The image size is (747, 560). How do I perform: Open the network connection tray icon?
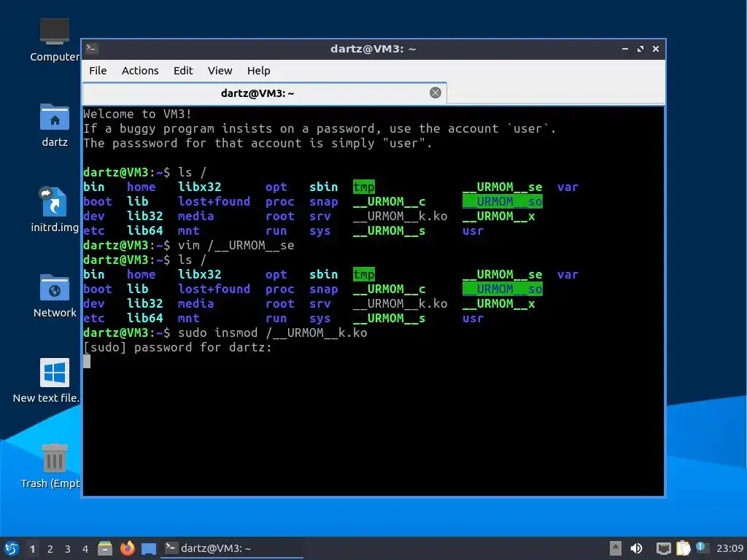(x=663, y=548)
